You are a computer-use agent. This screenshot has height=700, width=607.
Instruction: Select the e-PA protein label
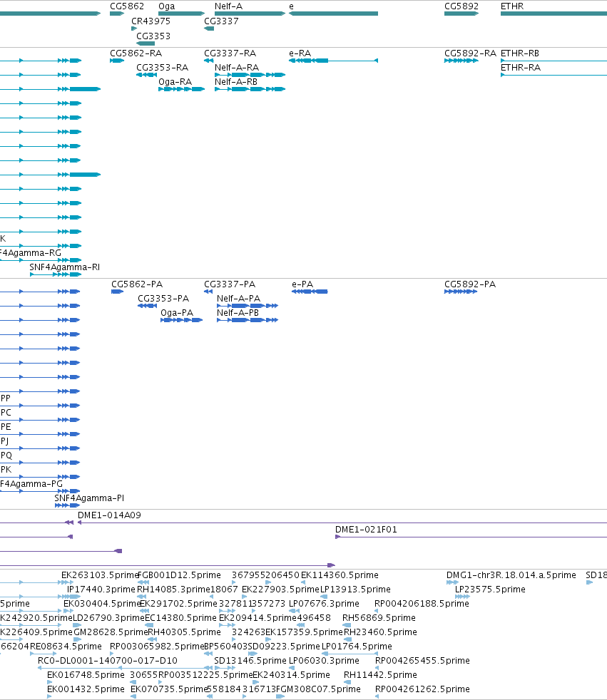[x=302, y=284]
